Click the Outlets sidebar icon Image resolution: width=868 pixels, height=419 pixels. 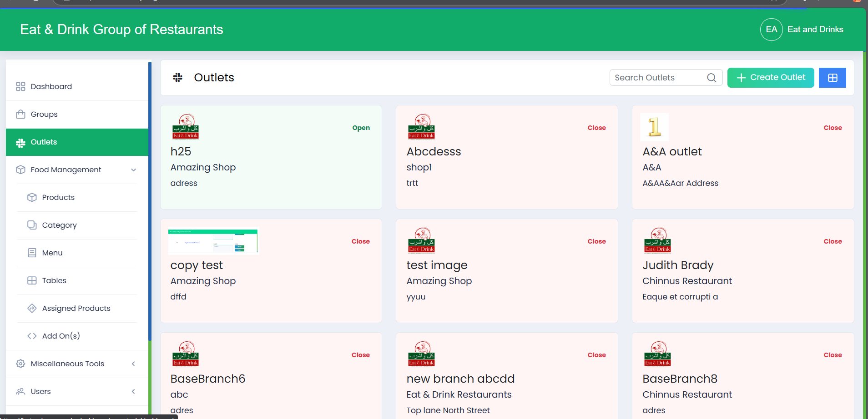pos(20,142)
